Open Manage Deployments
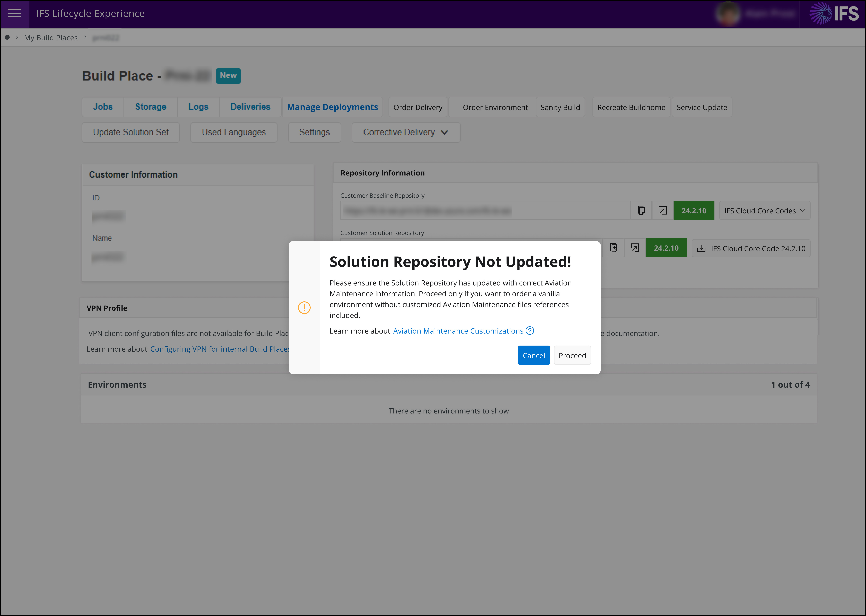 coord(332,107)
